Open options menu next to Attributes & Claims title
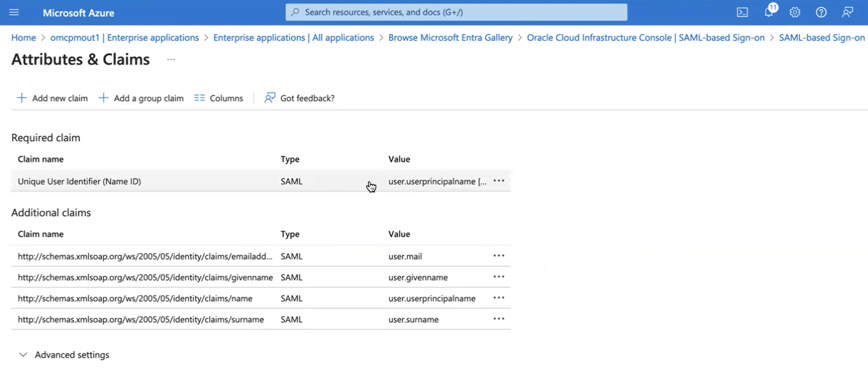Screen dimensions: 868x368 pos(171,60)
